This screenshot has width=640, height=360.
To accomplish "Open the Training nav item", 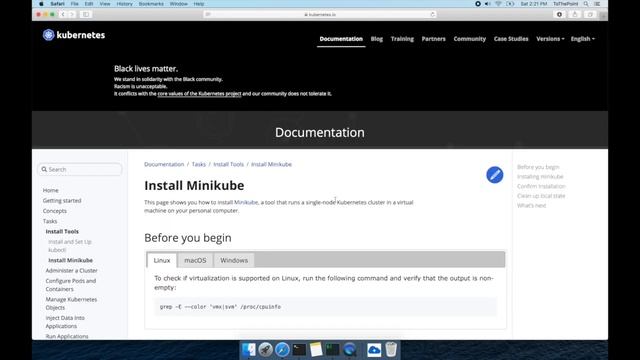I will tap(402, 39).
